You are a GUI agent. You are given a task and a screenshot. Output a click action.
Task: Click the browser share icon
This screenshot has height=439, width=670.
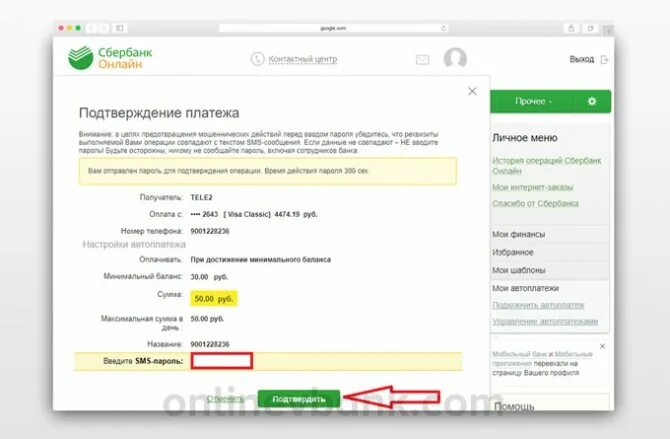coord(571,28)
